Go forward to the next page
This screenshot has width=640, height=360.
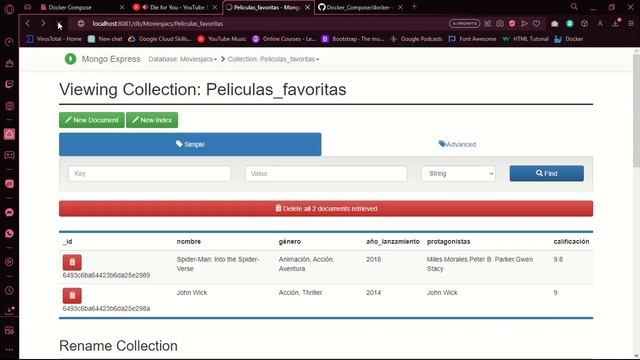(x=43, y=23)
